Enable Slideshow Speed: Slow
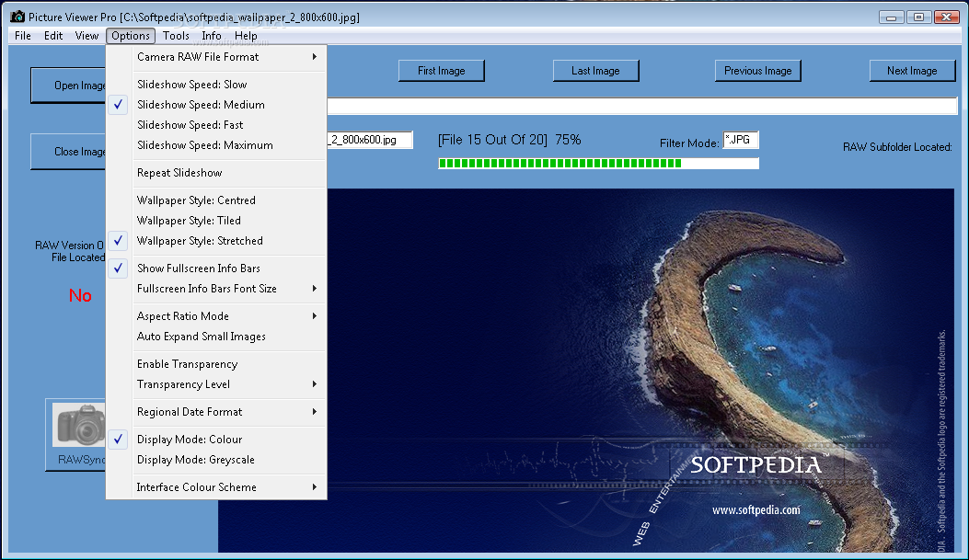Screen dimensions: 969x560 point(216,85)
